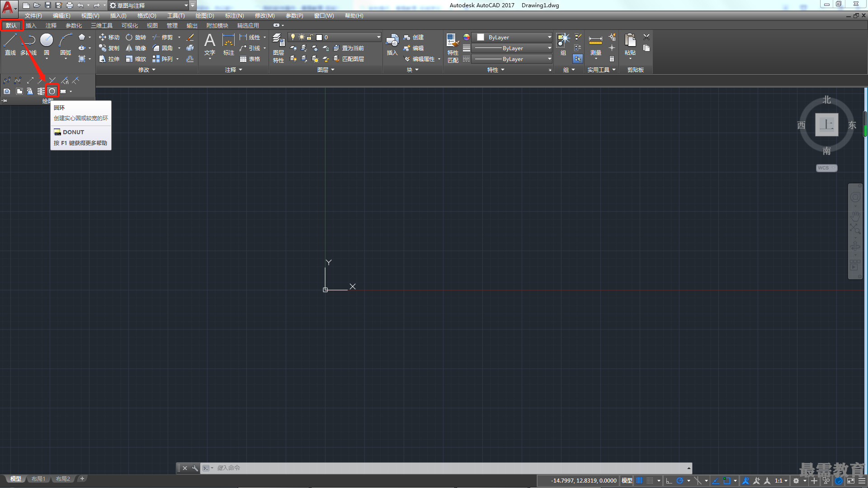This screenshot has height=488, width=868.
Task: Click the Trim (修剪) tool
Action: coord(163,37)
